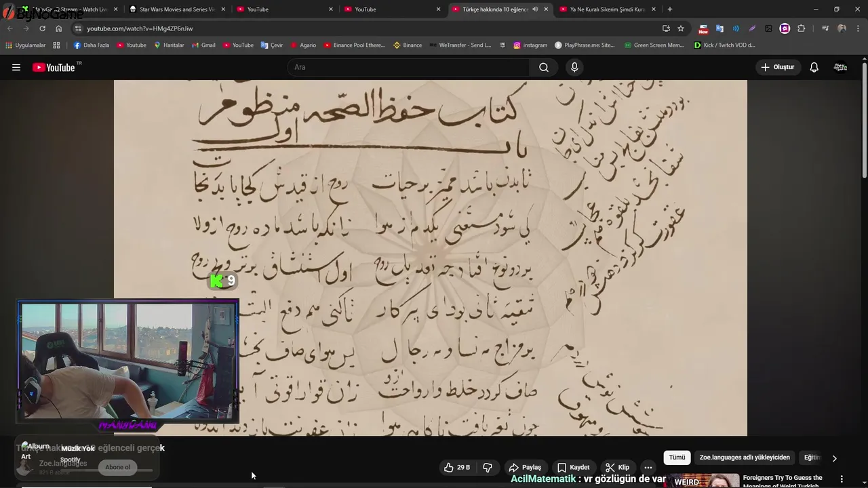Open the Uygulamalar apps bookmark

[x=25, y=45]
